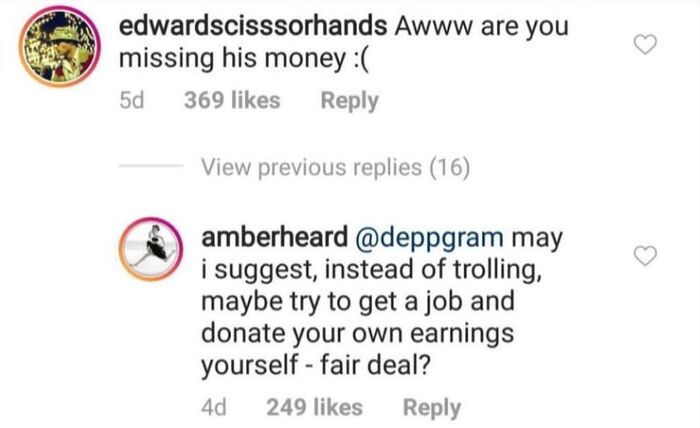
Task: Click the 'donate your own earnings' line
Action: 358,335
